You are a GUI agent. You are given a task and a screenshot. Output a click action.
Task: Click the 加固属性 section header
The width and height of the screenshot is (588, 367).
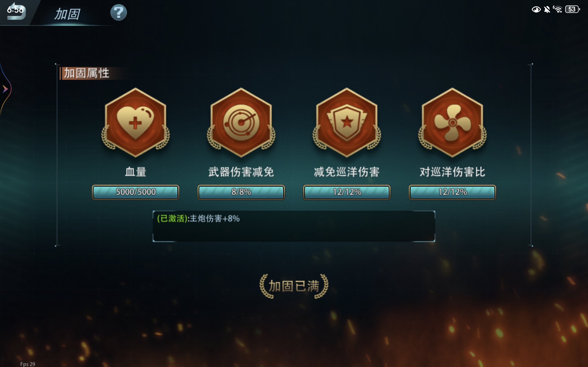[x=87, y=73]
